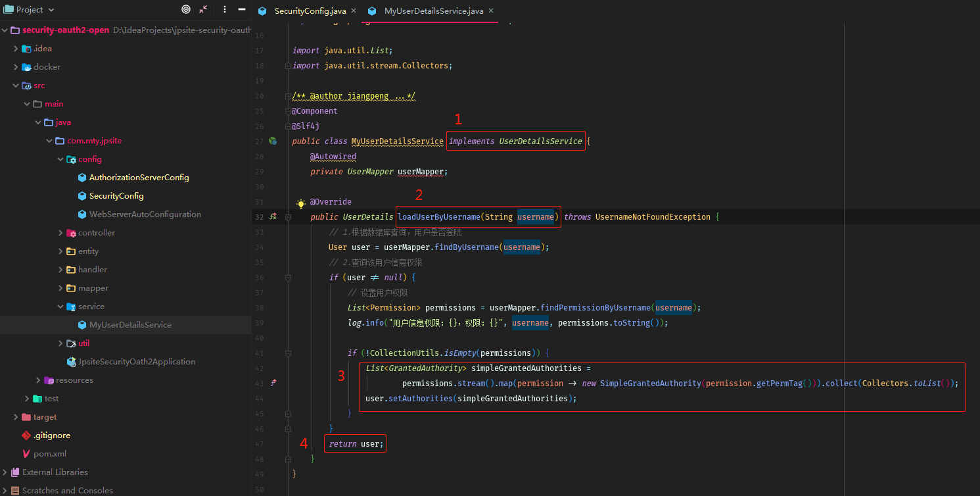The width and height of the screenshot is (980, 496).
Task: Fold loadUserByUsername method on line 32
Action: click(x=288, y=216)
